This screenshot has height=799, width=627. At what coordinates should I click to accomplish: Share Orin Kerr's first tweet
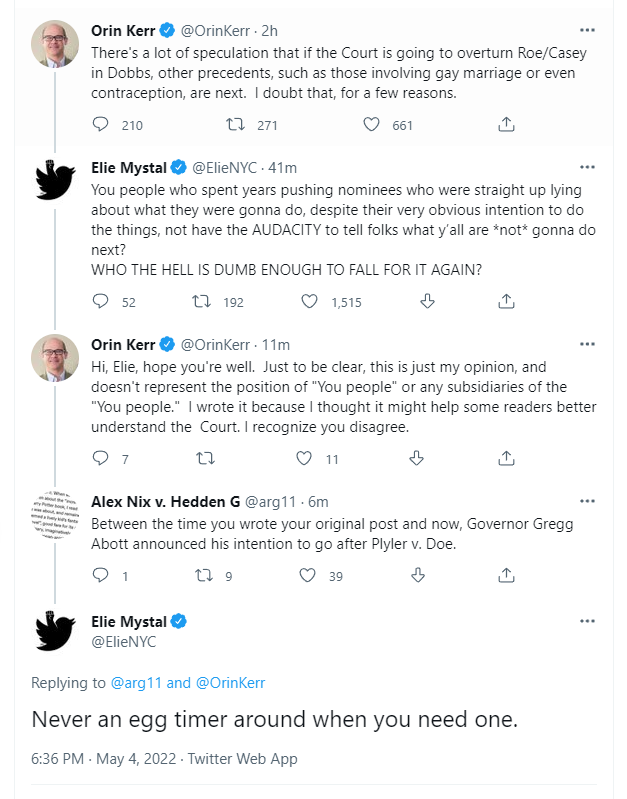506,125
